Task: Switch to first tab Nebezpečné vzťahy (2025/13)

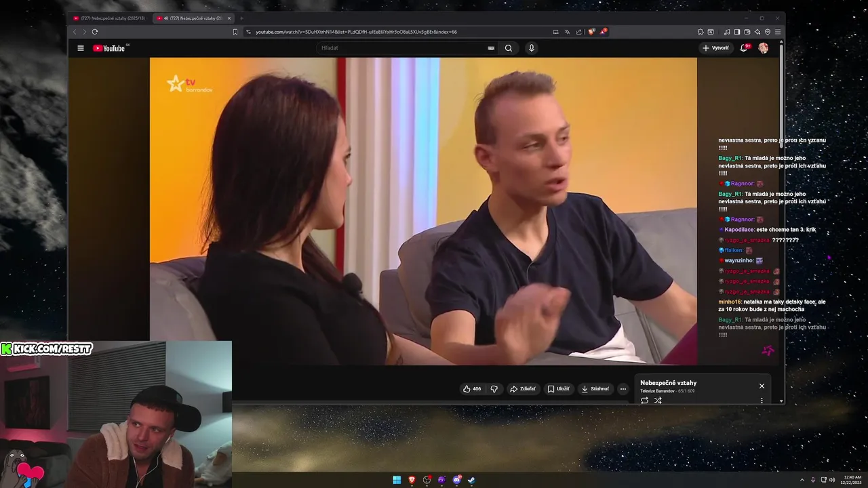Action: (x=108, y=18)
